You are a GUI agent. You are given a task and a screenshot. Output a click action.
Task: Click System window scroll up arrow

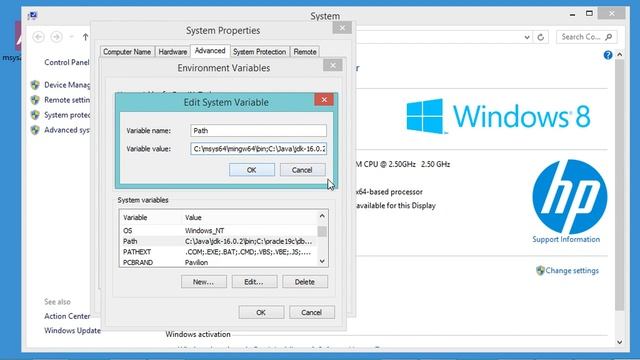[x=620, y=54]
